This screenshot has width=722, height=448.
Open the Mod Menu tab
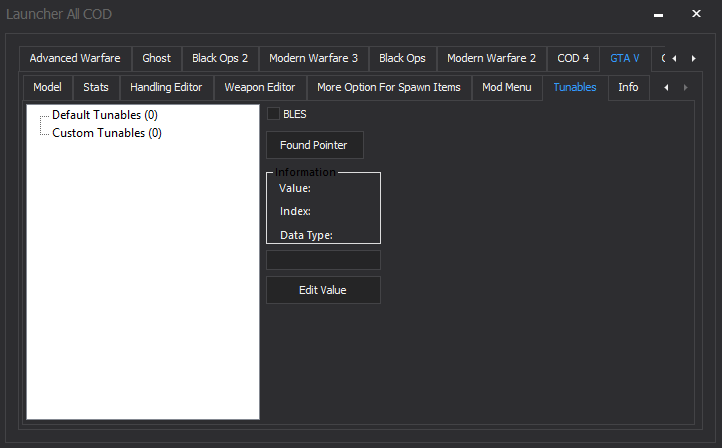(x=507, y=87)
